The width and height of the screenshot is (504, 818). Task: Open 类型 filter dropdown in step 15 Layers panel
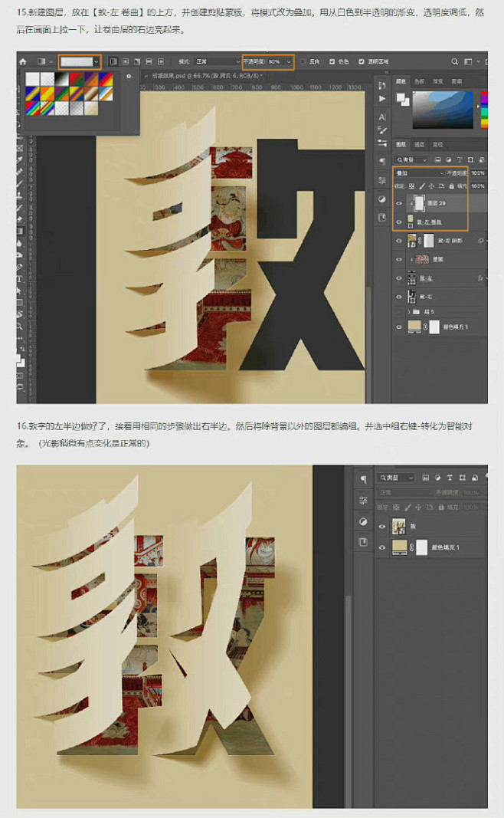tap(411, 159)
